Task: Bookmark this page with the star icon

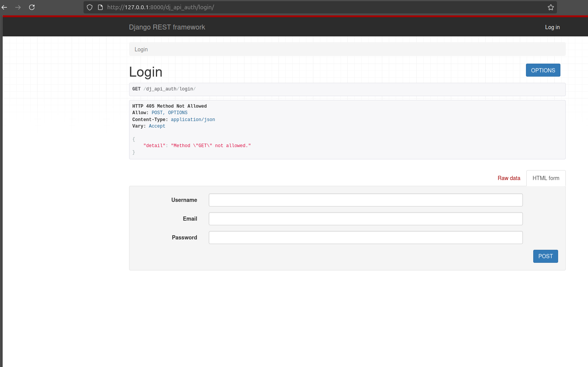Action: 550,7
